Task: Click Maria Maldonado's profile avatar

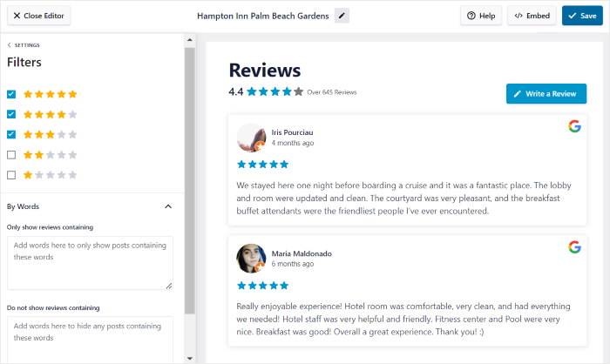Action: coord(251,259)
